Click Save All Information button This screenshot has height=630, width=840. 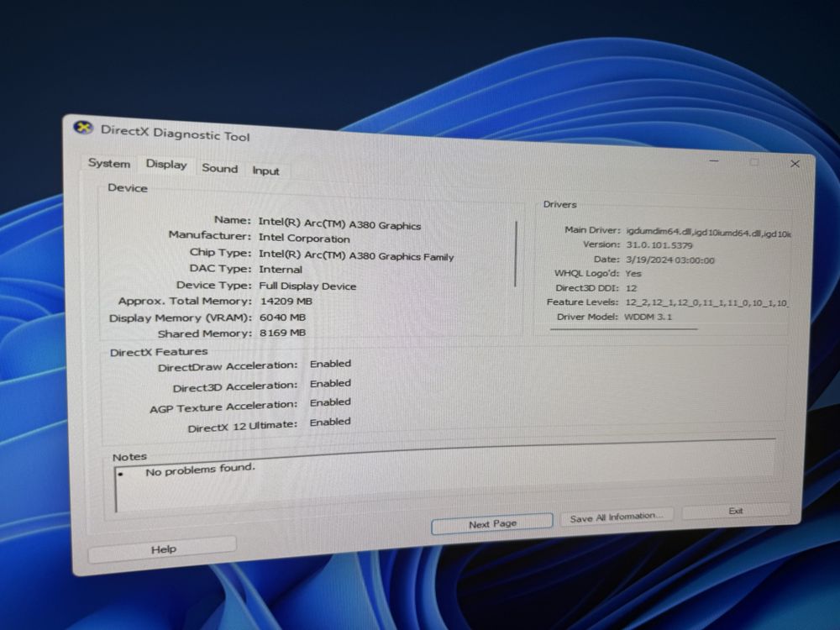(x=616, y=517)
